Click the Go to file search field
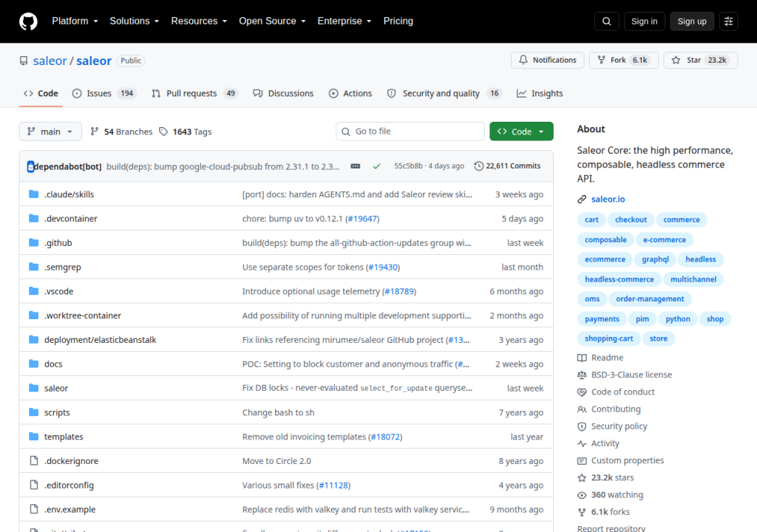 point(410,132)
